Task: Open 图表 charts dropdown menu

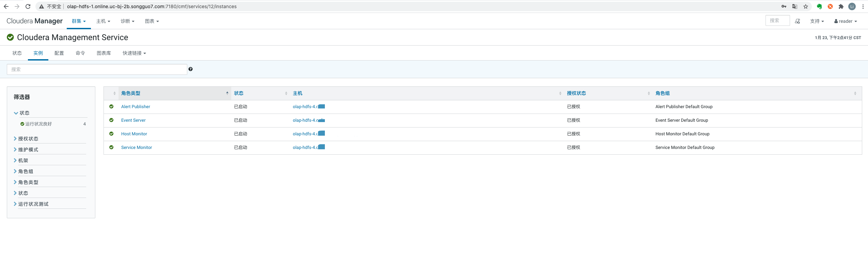Action: coord(152,21)
